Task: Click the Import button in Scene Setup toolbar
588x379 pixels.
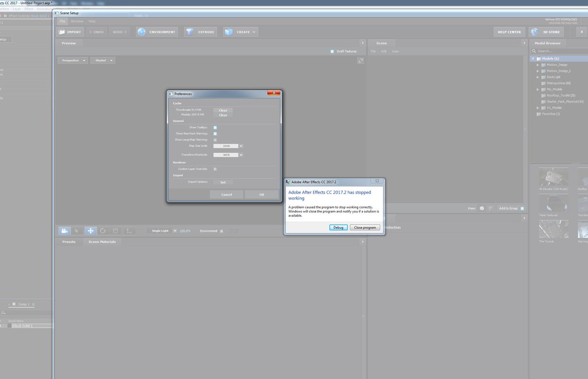Action: tap(70, 32)
